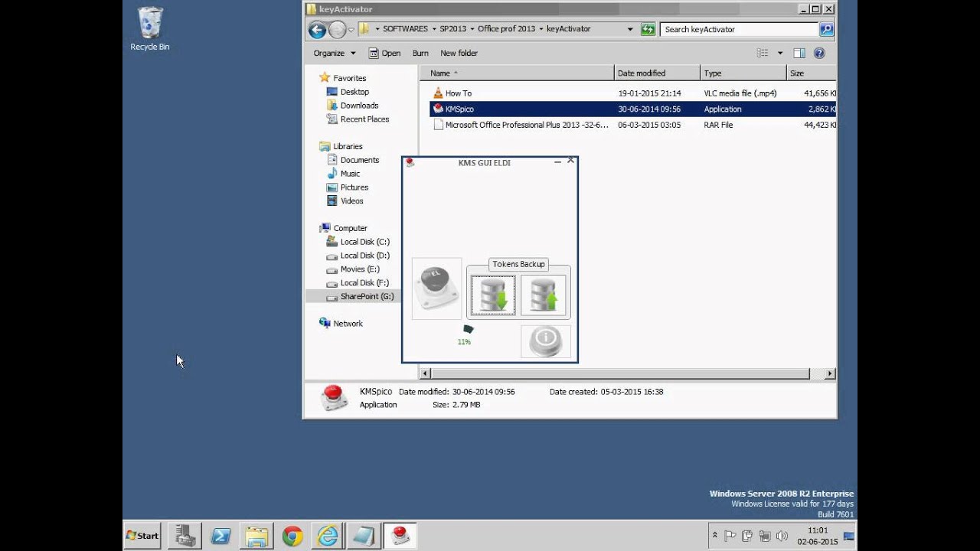Click New folder in toolbar
Image resolution: width=980 pixels, height=551 pixels.
[459, 53]
